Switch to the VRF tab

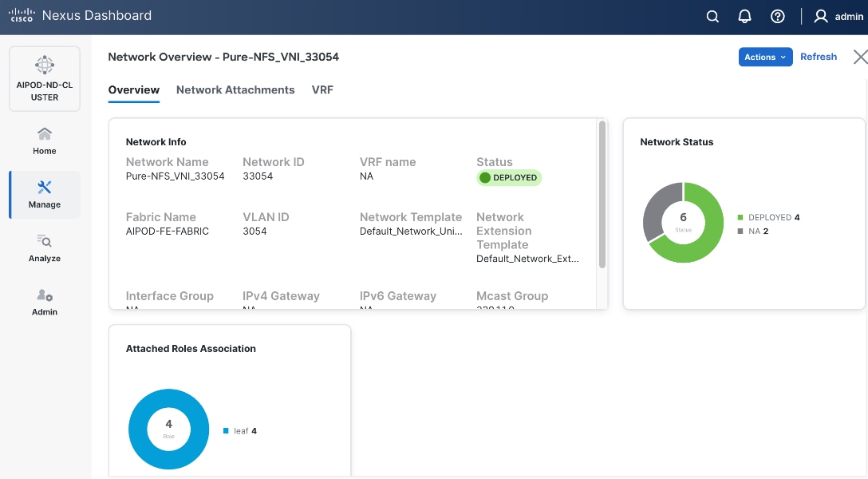pos(322,90)
